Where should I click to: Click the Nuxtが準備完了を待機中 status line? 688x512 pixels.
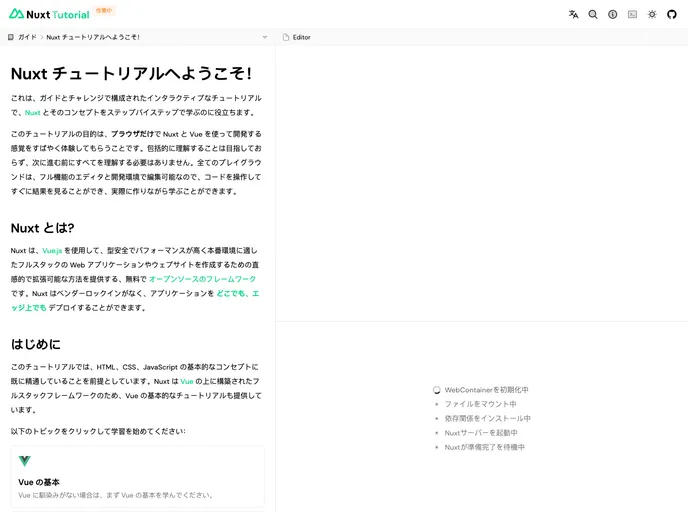tap(484, 447)
